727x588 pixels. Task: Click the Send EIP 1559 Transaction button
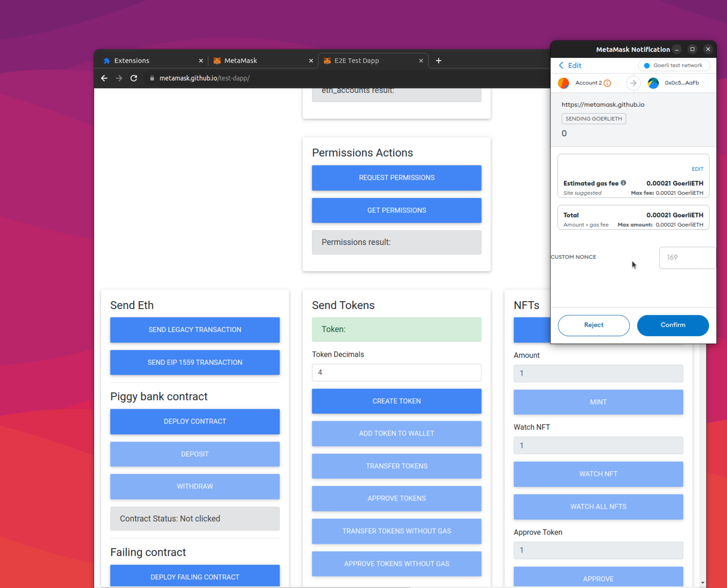click(195, 362)
